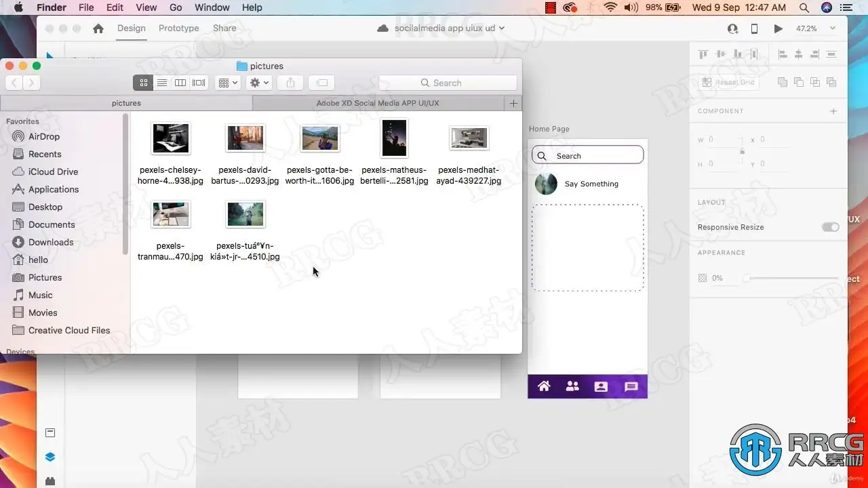The height and width of the screenshot is (488, 868).
Task: Go back in Finder history
Action: [x=14, y=83]
